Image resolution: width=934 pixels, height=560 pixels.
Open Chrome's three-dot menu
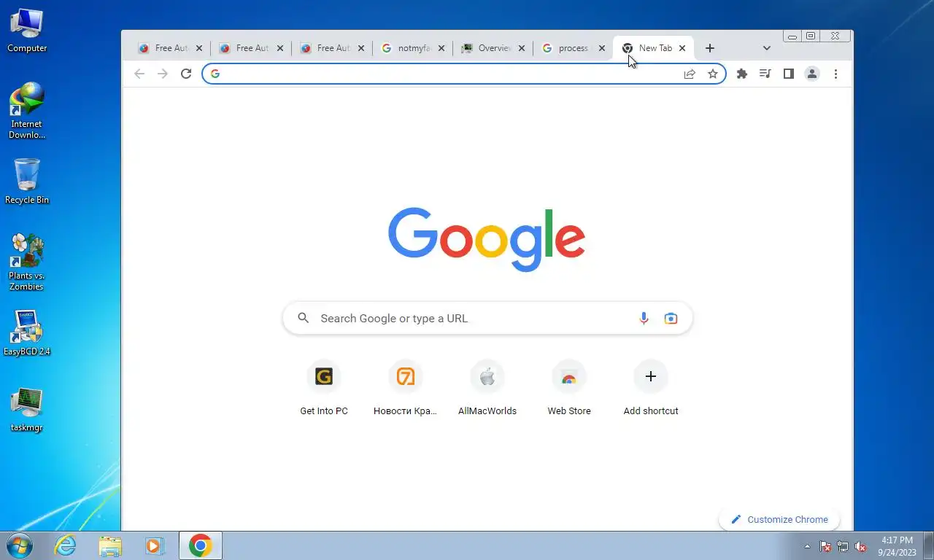835,74
